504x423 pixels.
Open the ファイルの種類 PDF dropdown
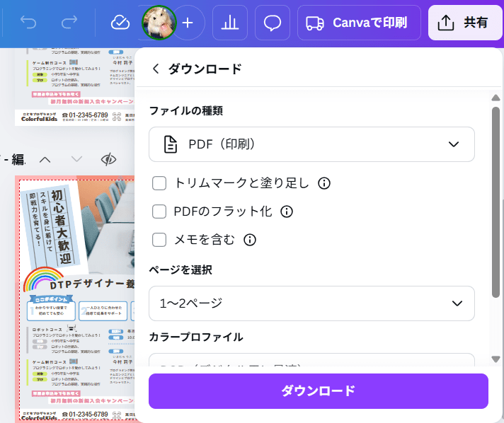311,144
